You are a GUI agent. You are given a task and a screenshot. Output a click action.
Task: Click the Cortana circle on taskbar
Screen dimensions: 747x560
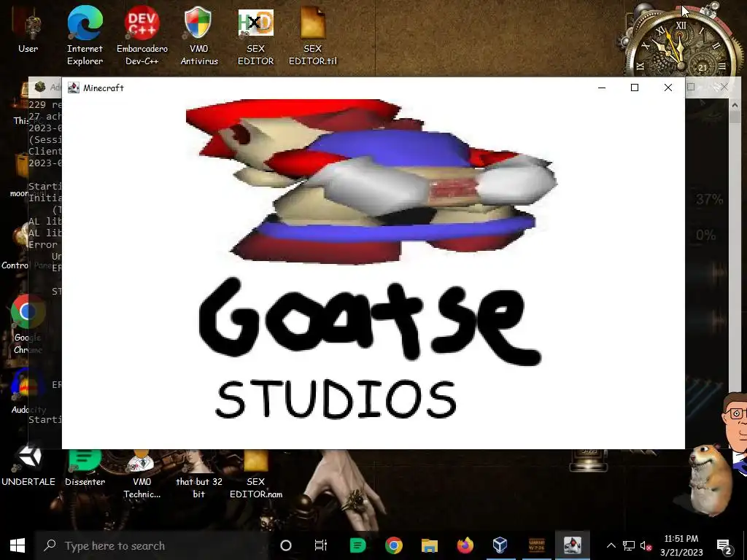(286, 545)
